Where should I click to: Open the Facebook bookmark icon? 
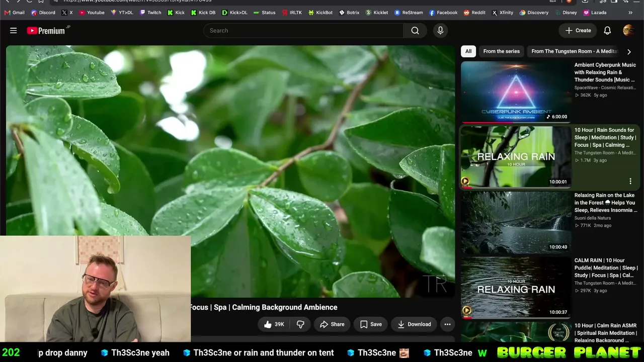(432, 13)
